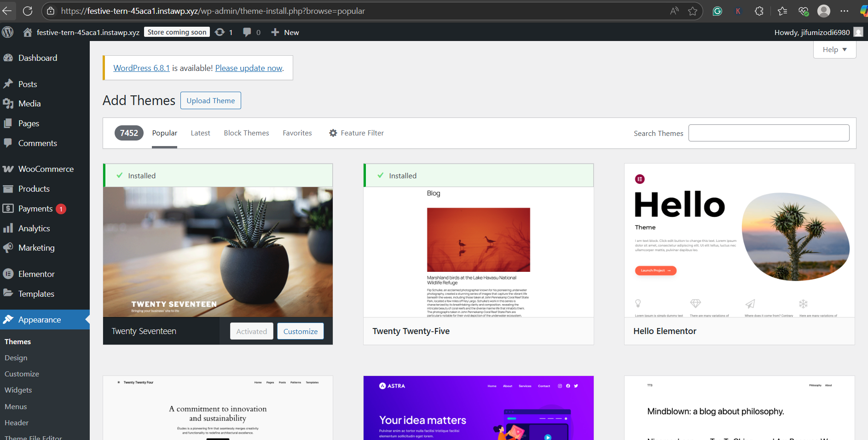Switch to the Latest tab
This screenshot has width=868, height=440.
coord(200,133)
